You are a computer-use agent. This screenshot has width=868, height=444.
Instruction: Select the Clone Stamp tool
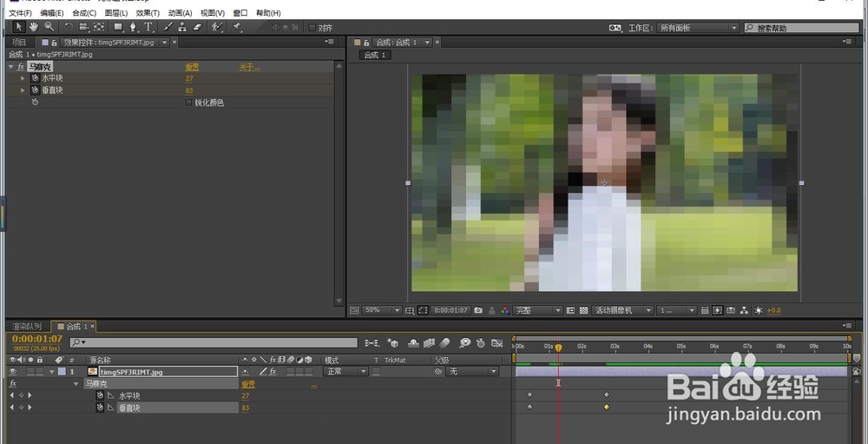182,27
